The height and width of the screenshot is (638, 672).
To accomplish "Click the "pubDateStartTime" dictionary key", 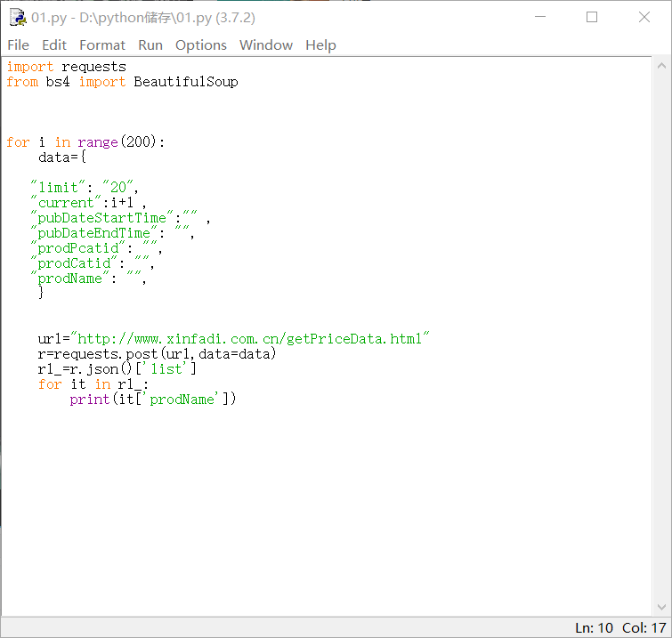I will click(101, 218).
